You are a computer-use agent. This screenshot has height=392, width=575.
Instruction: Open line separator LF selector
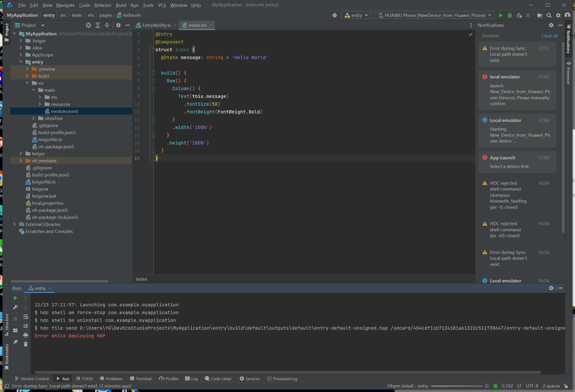click(x=519, y=386)
